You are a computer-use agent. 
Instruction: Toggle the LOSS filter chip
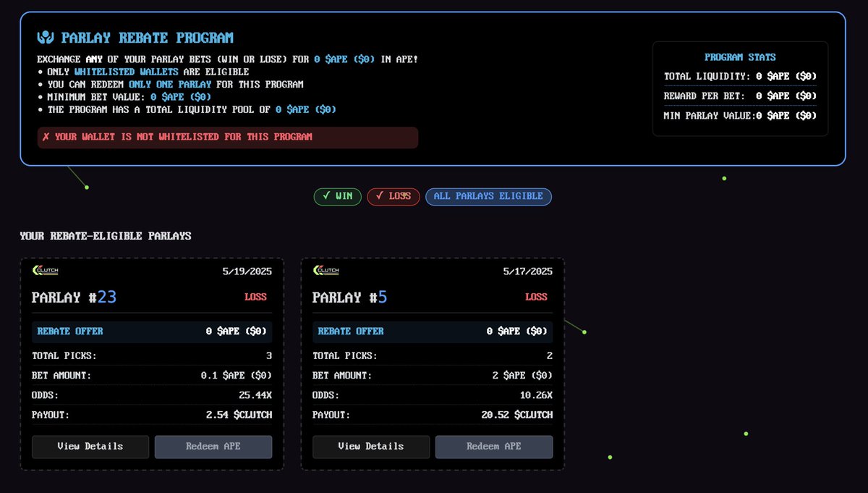(x=393, y=196)
